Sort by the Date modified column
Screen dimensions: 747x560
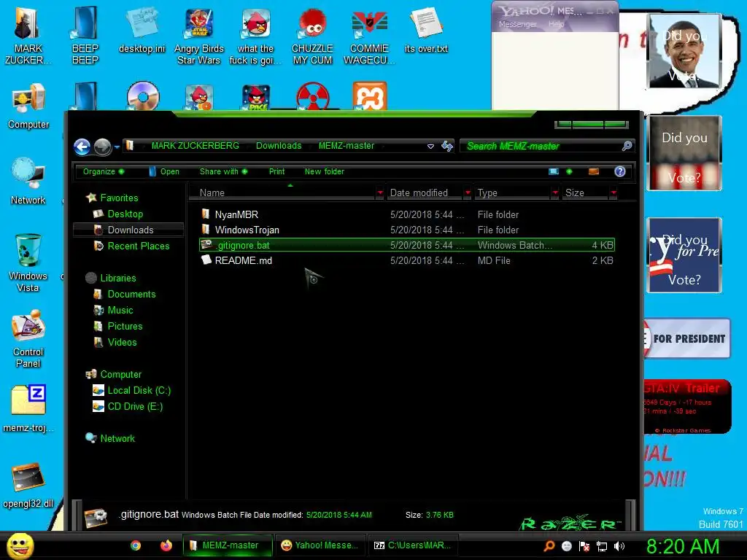(425, 192)
